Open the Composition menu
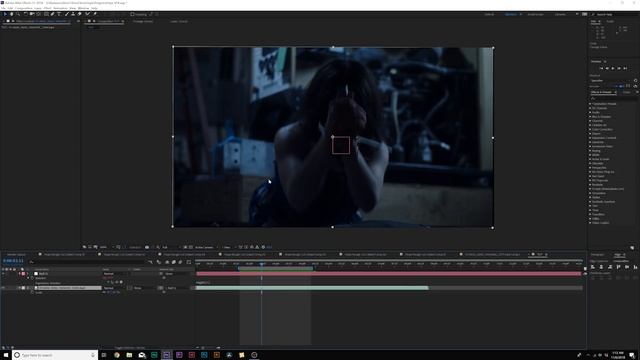The image size is (640, 360). (x=23, y=8)
